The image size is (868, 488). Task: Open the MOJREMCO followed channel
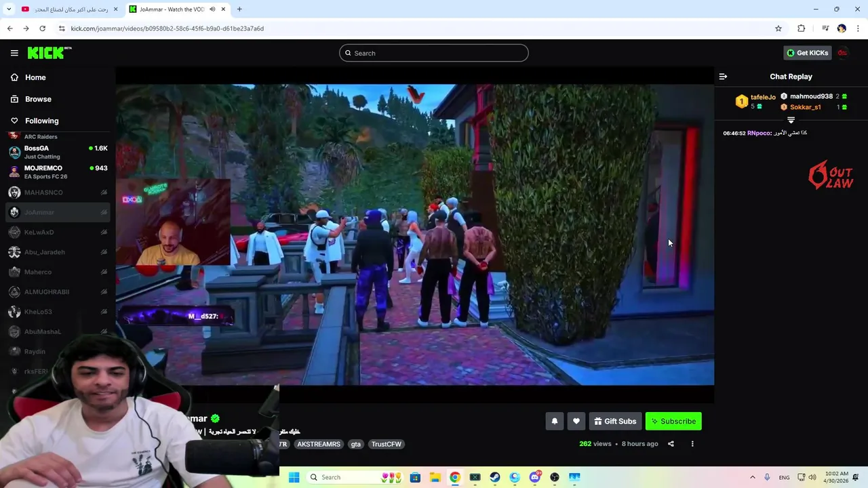pos(58,172)
